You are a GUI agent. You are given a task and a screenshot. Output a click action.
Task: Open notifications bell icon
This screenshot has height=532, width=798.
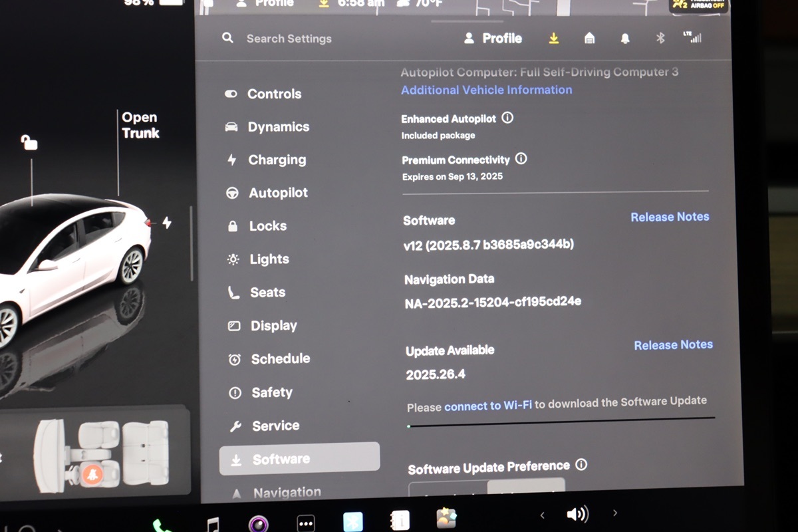pyautogui.click(x=625, y=39)
